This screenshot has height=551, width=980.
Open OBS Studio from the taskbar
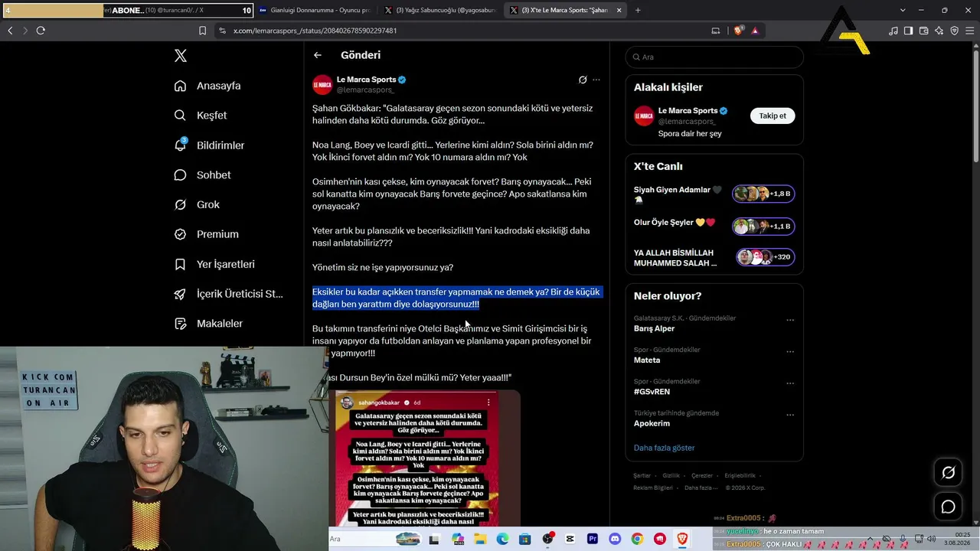tap(547, 539)
